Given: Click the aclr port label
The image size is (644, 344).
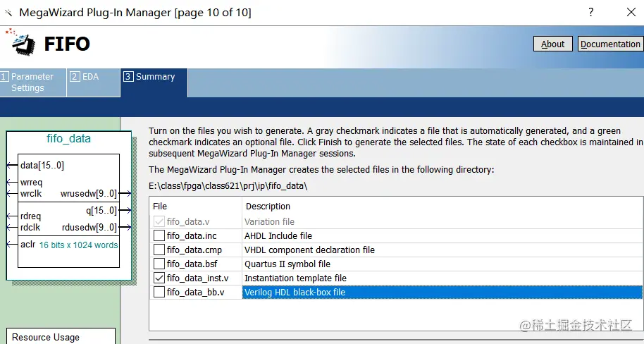Looking at the screenshot, I should 28,245.
